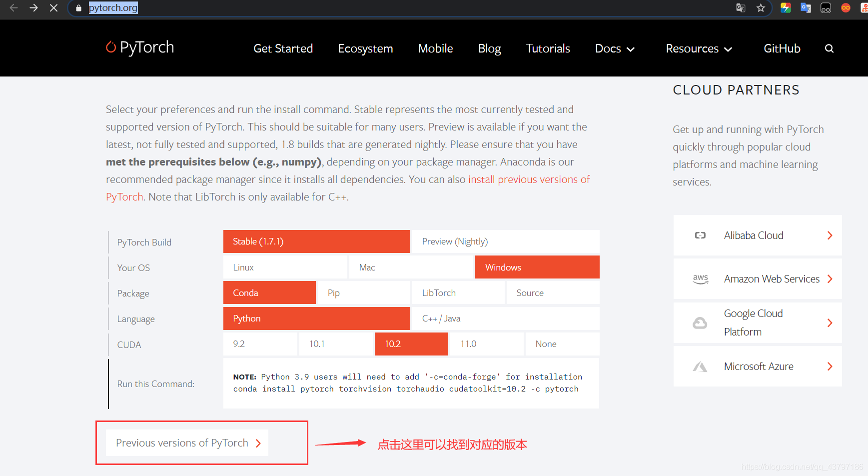868x476 pixels.
Task: Choose CUDA version 10.2
Action: [411, 344]
